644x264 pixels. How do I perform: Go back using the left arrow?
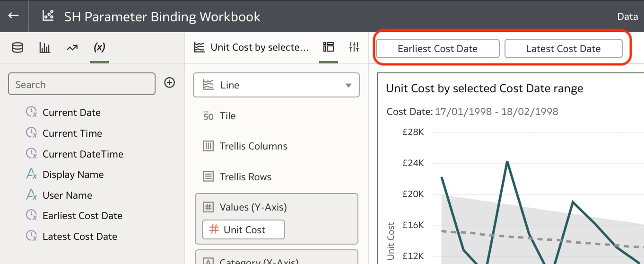[x=13, y=16]
